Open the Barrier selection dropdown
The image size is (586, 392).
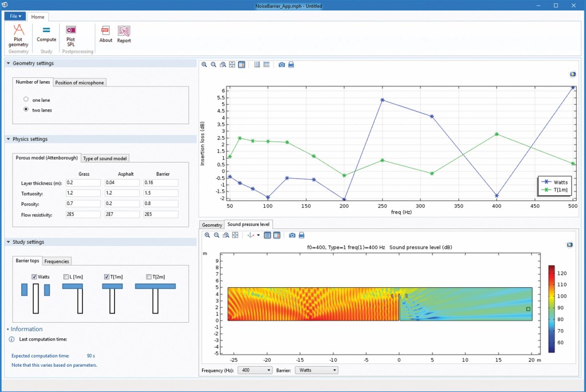click(x=318, y=370)
